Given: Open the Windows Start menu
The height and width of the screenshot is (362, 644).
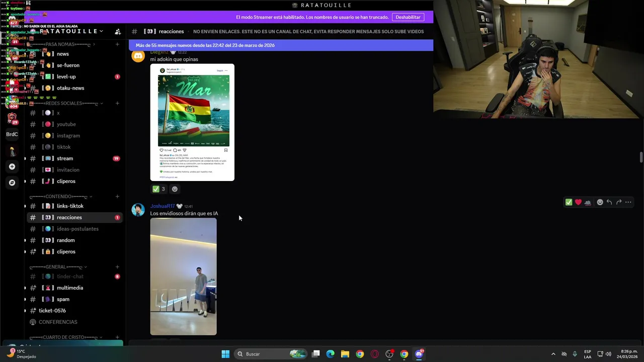Looking at the screenshot, I should click(x=225, y=354).
